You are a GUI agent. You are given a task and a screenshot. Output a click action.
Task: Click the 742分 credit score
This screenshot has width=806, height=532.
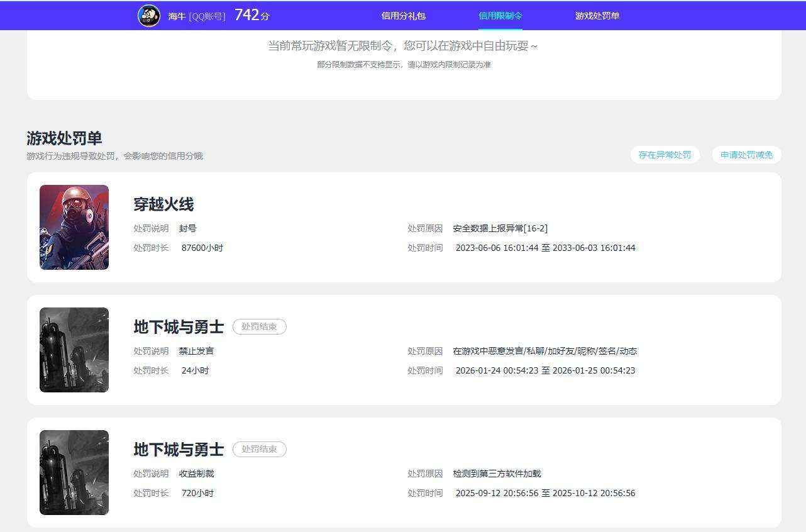point(251,15)
